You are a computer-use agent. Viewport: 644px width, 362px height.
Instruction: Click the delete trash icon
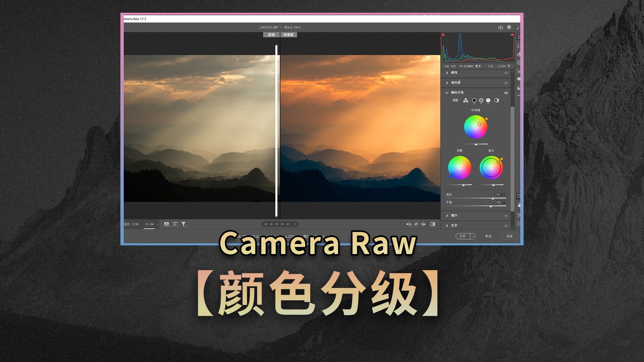click(295, 224)
